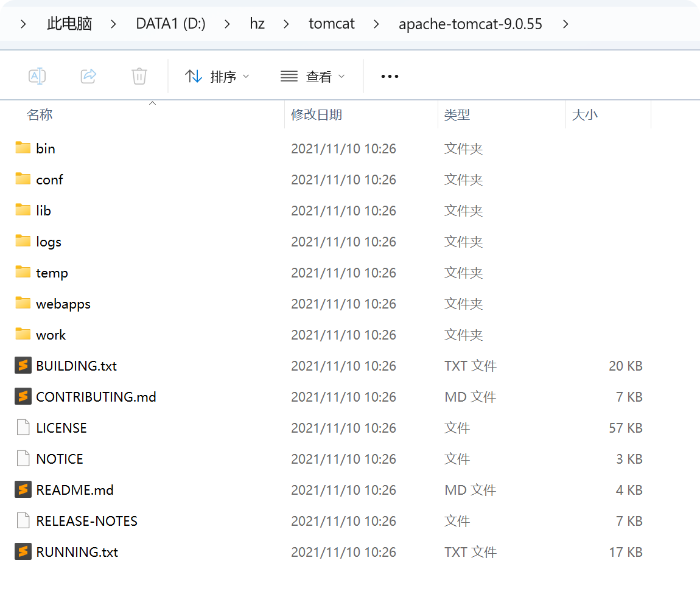
Task: Click the 3 KB size of NOTICE
Action: 629,459
